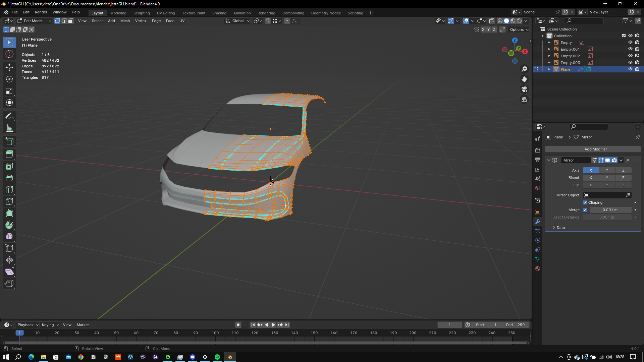The width and height of the screenshot is (644, 362).
Task: Open the Edit Mode dropdown
Action: (x=34, y=21)
